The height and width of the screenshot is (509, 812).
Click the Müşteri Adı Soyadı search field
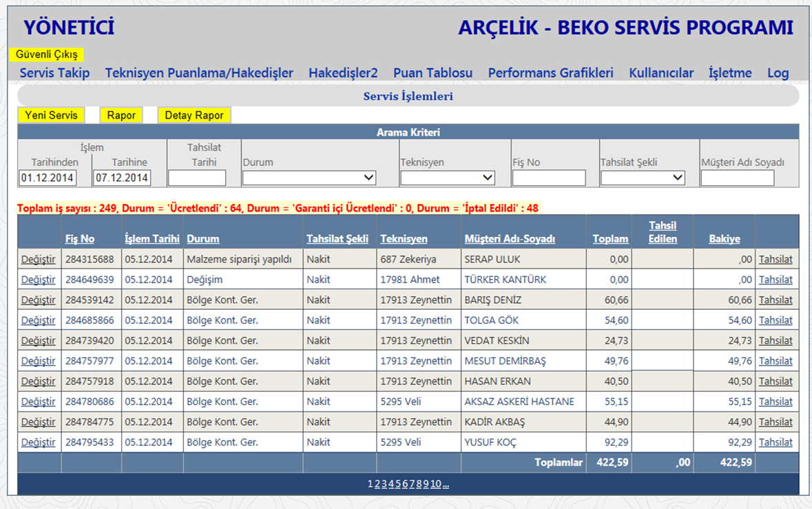(738, 178)
